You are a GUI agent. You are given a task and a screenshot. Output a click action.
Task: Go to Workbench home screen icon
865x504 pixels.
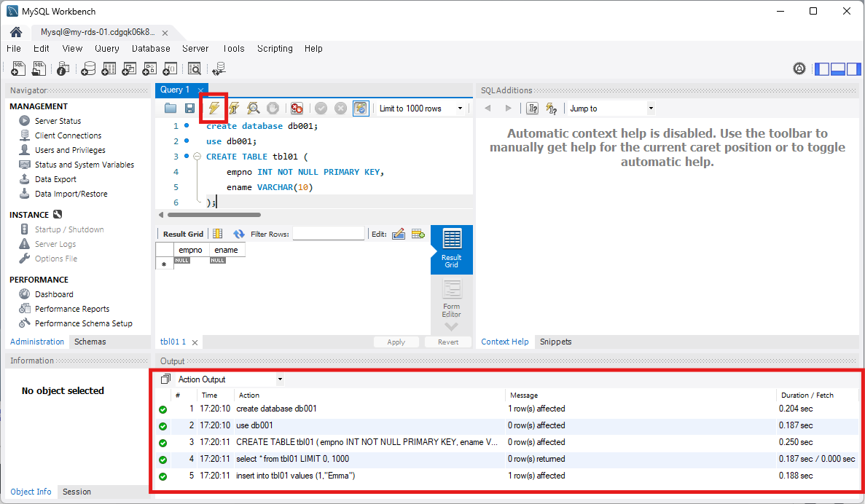[x=16, y=32]
